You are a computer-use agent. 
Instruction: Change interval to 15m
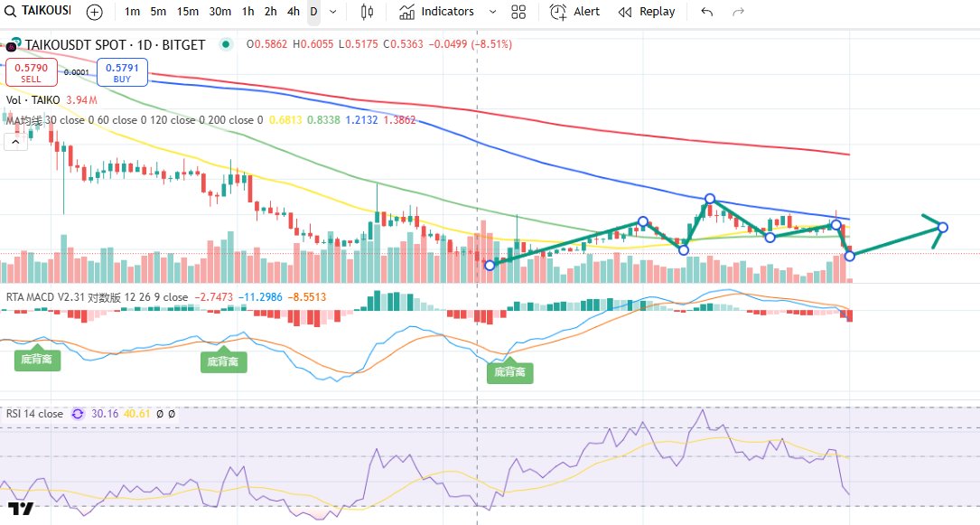pyautogui.click(x=188, y=11)
